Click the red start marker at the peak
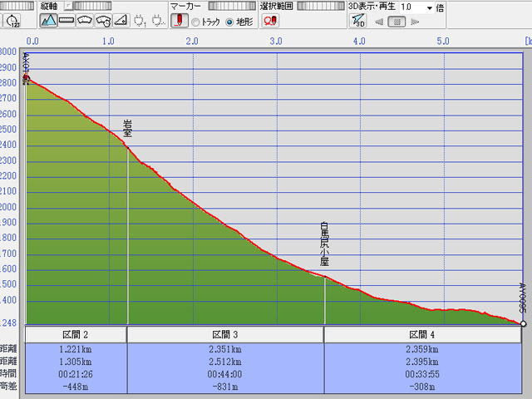Image resolution: width=532 pixels, height=399 pixels. [x=26, y=79]
